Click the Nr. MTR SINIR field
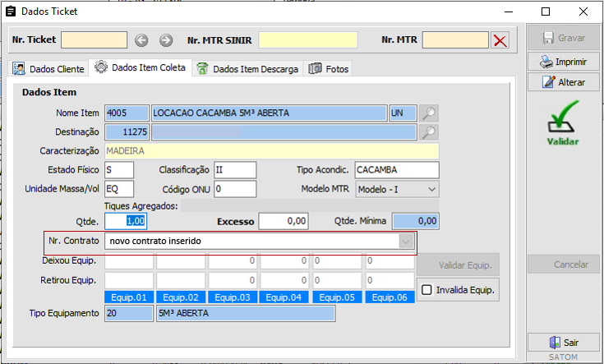 tap(308, 40)
